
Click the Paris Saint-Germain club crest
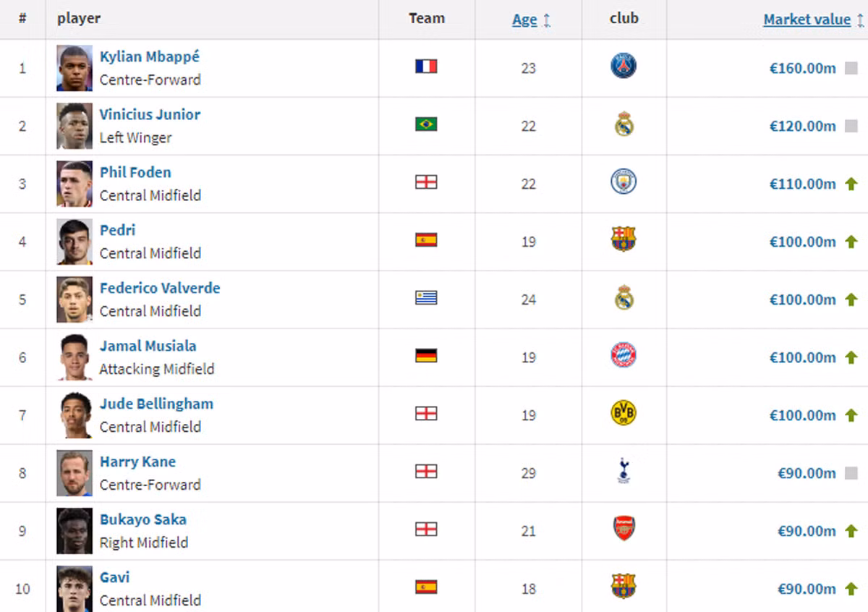tap(623, 66)
